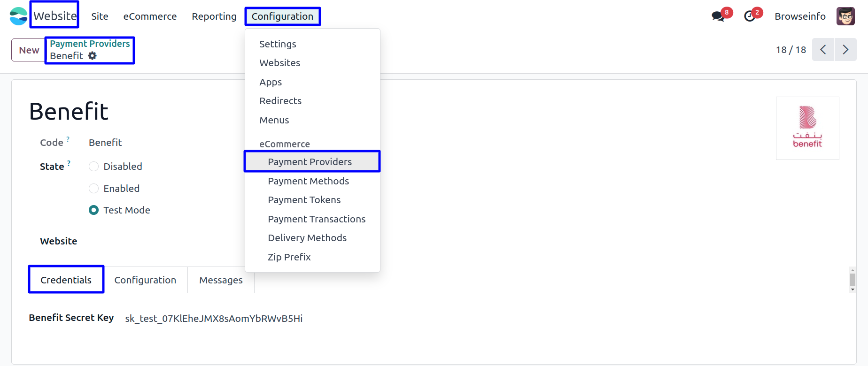The height and width of the screenshot is (366, 868).
Task: Click the New button
Action: pos(29,50)
